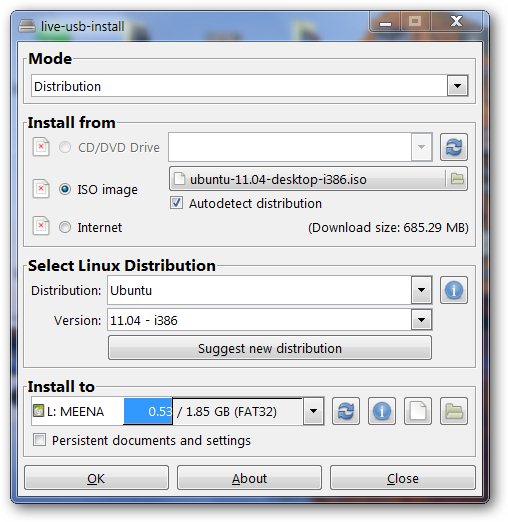Screen dimensions: 508x522
Task: Click Suggest new distribution button
Action: [270, 348]
